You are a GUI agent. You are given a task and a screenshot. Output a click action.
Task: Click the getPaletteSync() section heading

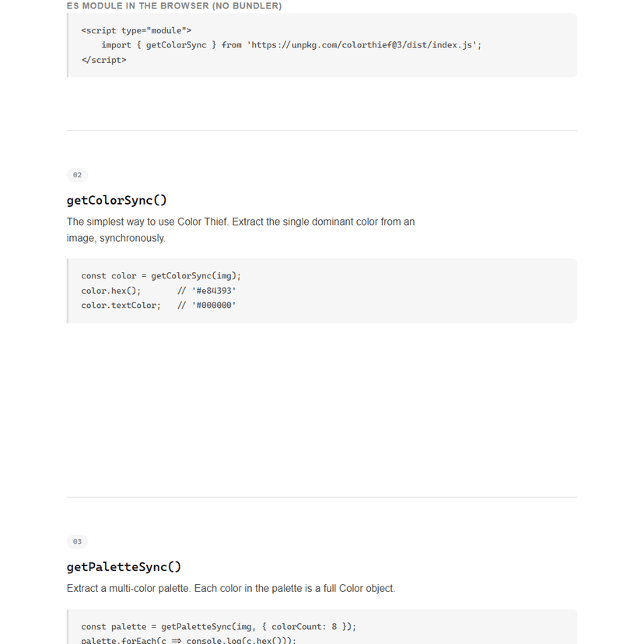[x=124, y=567]
